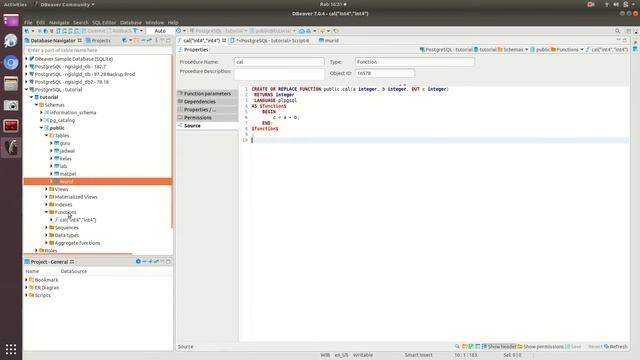Select the Source section
The height and width of the screenshot is (360, 640).
tap(207, 126)
